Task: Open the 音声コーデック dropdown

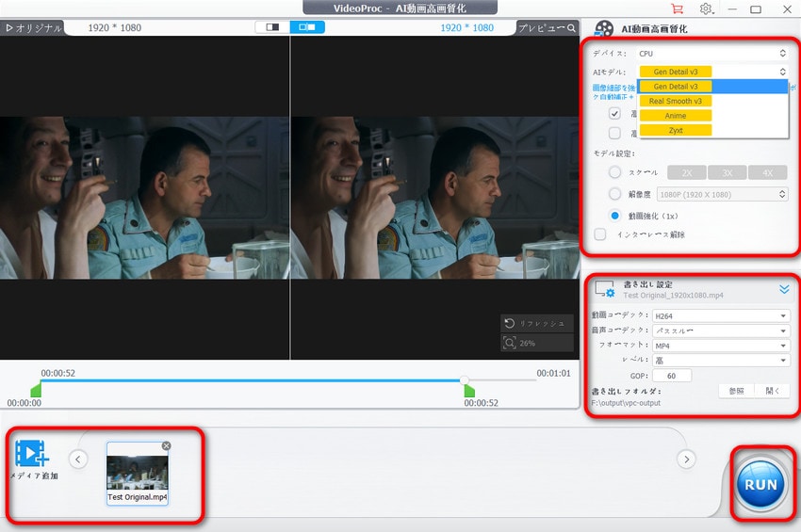Action: 721,330
